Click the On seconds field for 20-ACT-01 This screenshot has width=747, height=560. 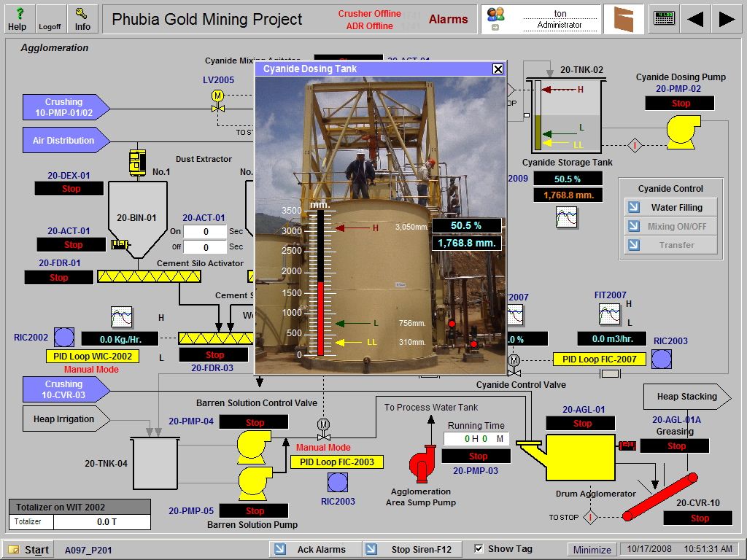pos(206,232)
